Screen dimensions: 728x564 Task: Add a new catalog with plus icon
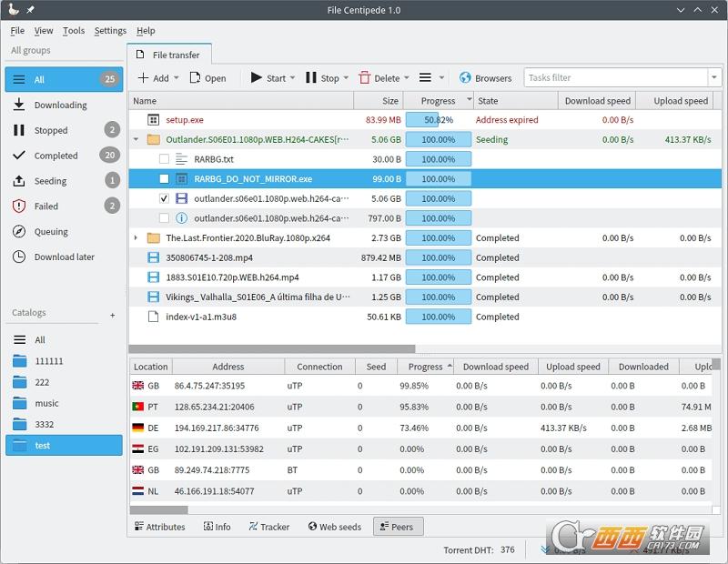(x=112, y=315)
